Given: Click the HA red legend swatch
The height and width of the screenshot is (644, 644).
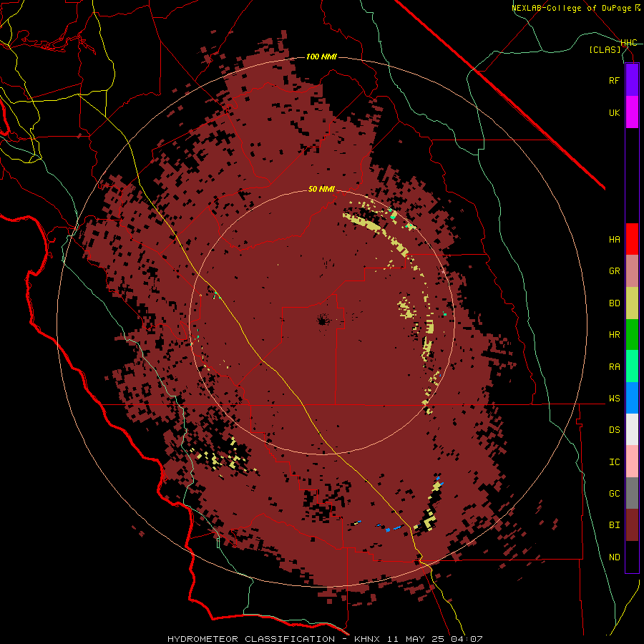Looking at the screenshot, I should pyautogui.click(x=632, y=239).
